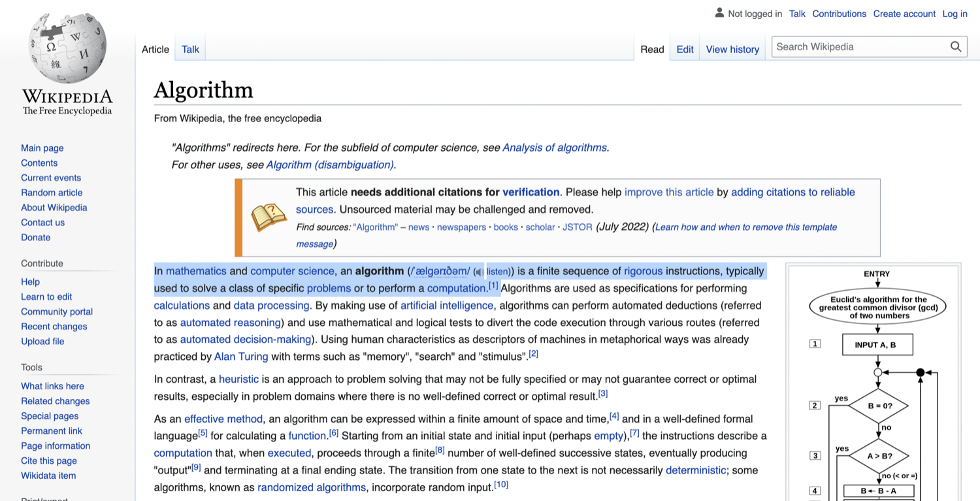The image size is (980, 501).
Task: Click the listen pronunciation link
Action: (x=497, y=271)
